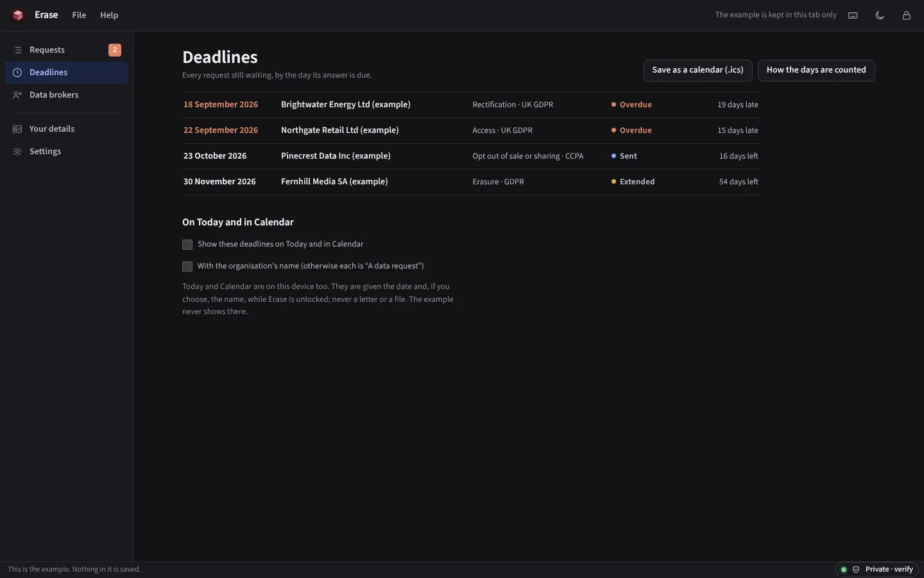Click the Extended status label

point(637,182)
